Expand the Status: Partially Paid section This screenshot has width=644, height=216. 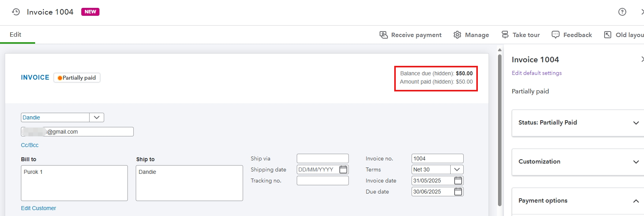(578, 123)
